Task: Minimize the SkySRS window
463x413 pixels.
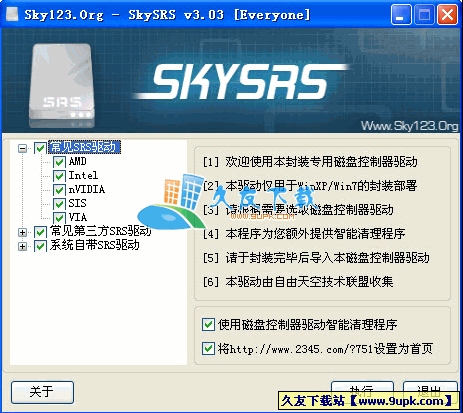Action: [401, 15]
